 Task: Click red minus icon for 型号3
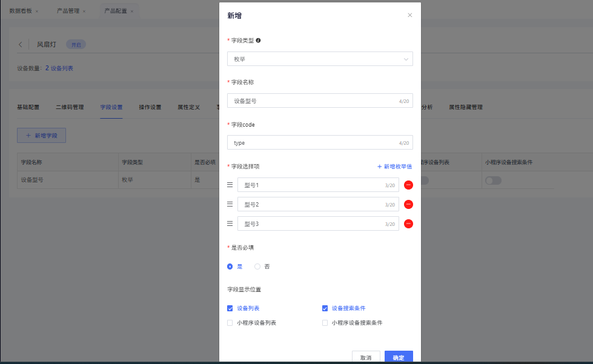(x=408, y=224)
